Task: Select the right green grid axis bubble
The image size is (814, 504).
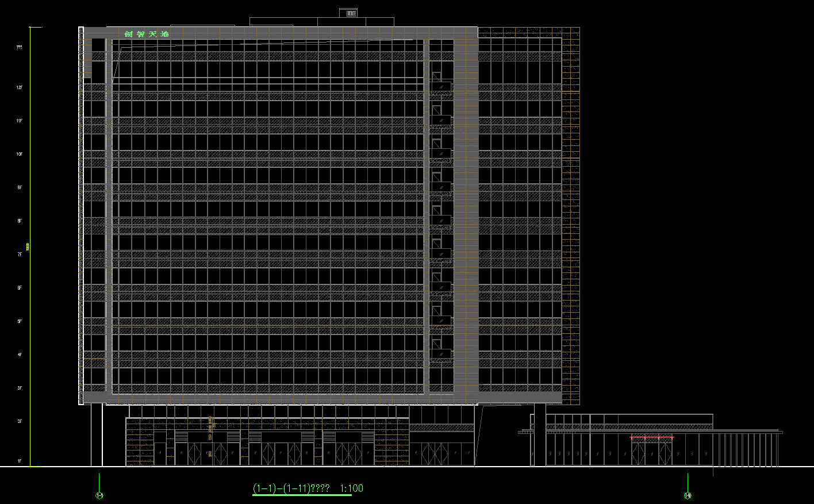Action: tap(688, 495)
